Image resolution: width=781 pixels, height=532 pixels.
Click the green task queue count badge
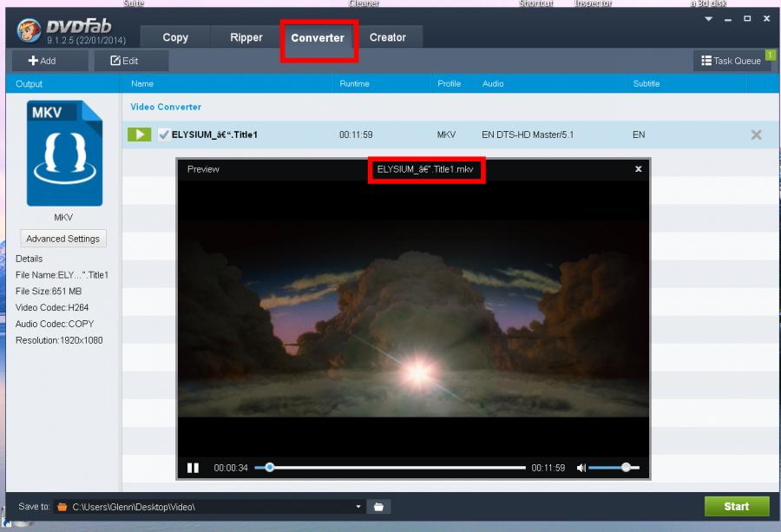click(x=770, y=55)
